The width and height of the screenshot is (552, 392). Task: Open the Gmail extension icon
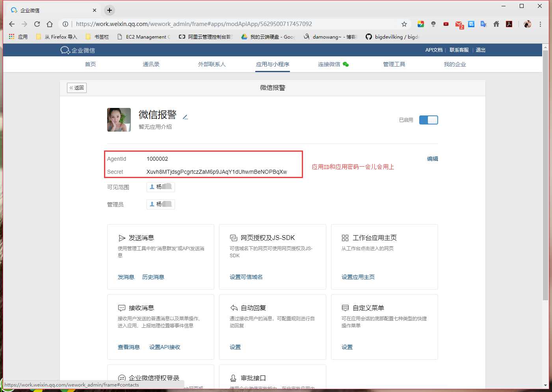[459, 24]
